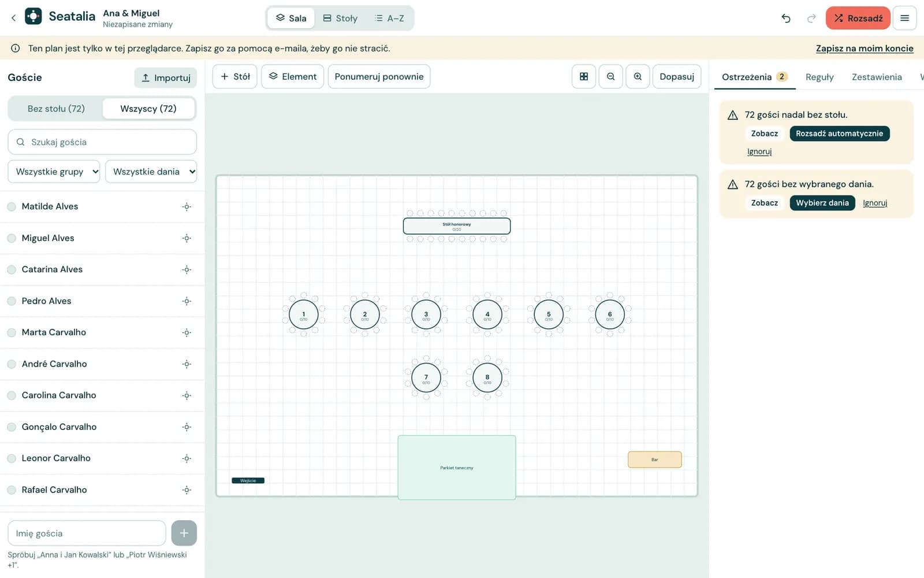Click the back arrow beside Seatalia logo
The image size is (924, 578).
tap(13, 18)
